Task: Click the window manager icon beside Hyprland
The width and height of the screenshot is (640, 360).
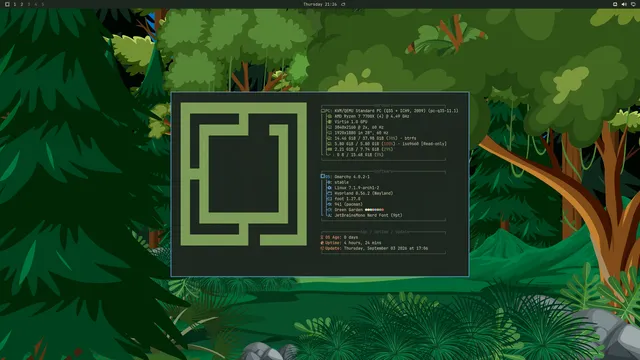Action: [x=329, y=193]
